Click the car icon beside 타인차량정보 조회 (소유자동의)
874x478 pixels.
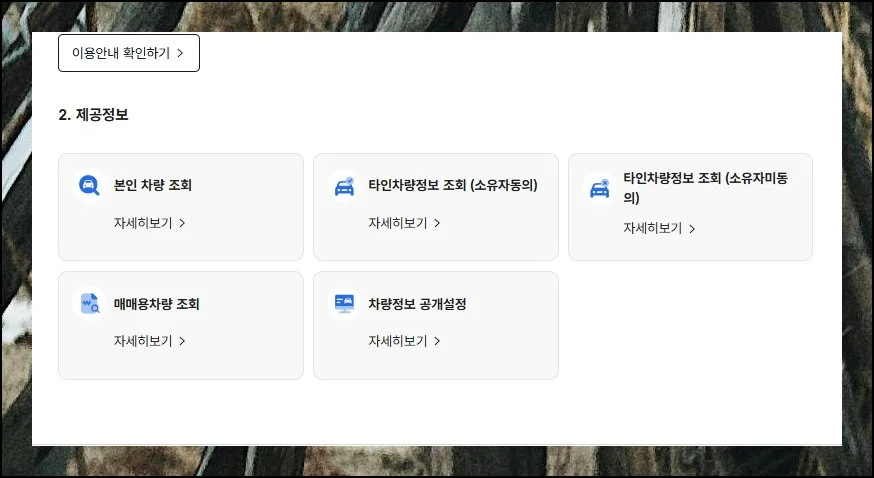344,185
